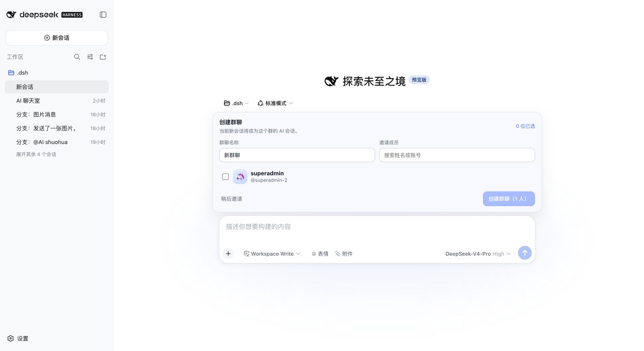Expand the remaining 4 conversations
The height and width of the screenshot is (351, 644).
[x=36, y=154]
